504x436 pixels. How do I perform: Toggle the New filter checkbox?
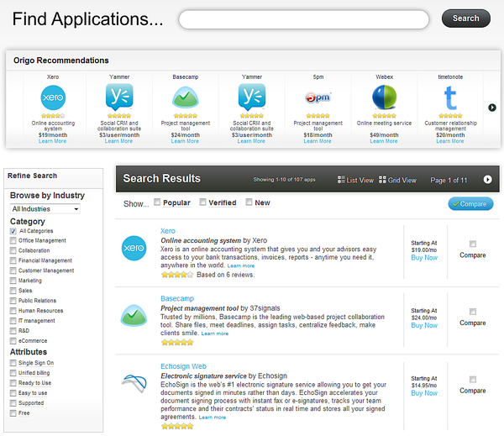pos(249,202)
